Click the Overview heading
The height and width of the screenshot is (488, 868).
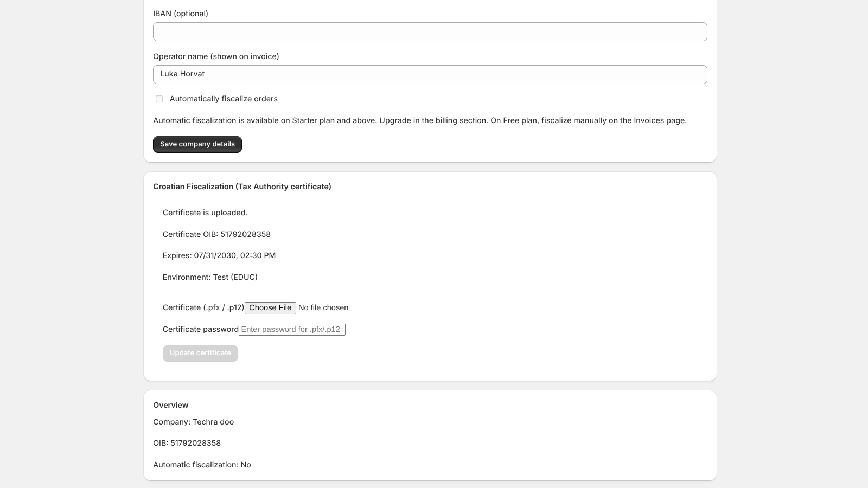click(171, 405)
